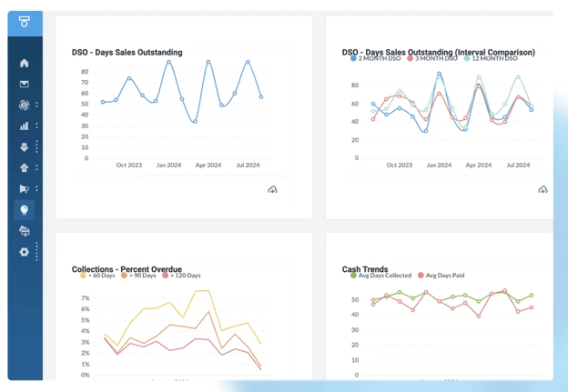Click the app logo at the sidebar top
Image resolution: width=568 pixels, height=392 pixels.
(x=25, y=22)
